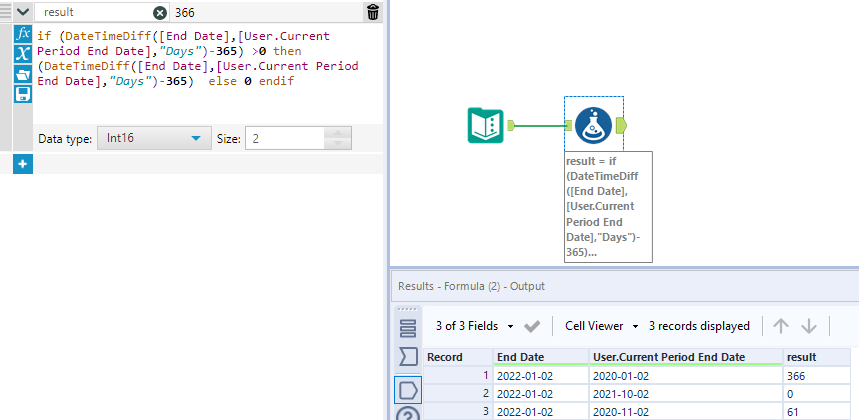Select cell 2020-11-02 in record 3
This screenshot has width=859, height=420.
[x=686, y=411]
